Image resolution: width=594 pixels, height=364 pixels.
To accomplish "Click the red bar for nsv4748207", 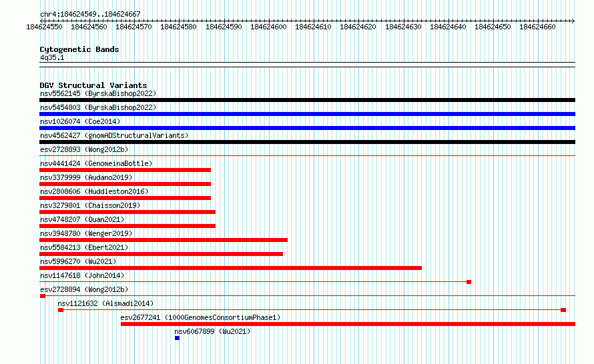I will pyautogui.click(x=127, y=226).
